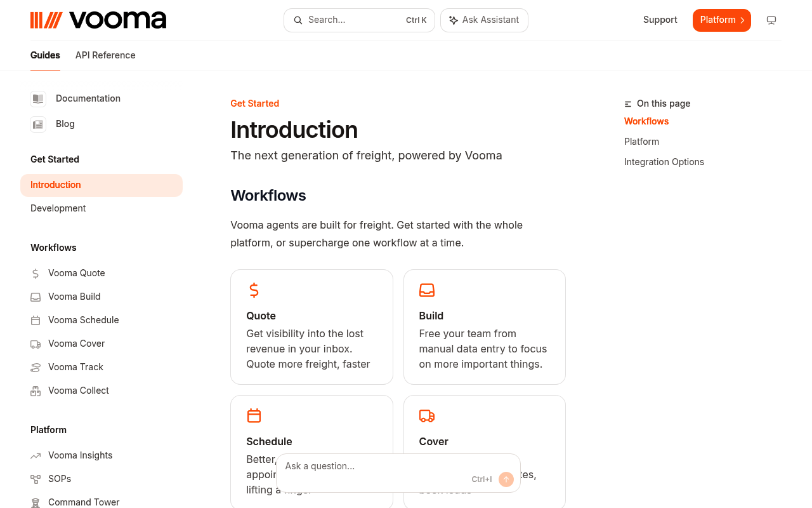Jump to Integration Options section link
Screen dimensions: 812x508
coord(664,162)
